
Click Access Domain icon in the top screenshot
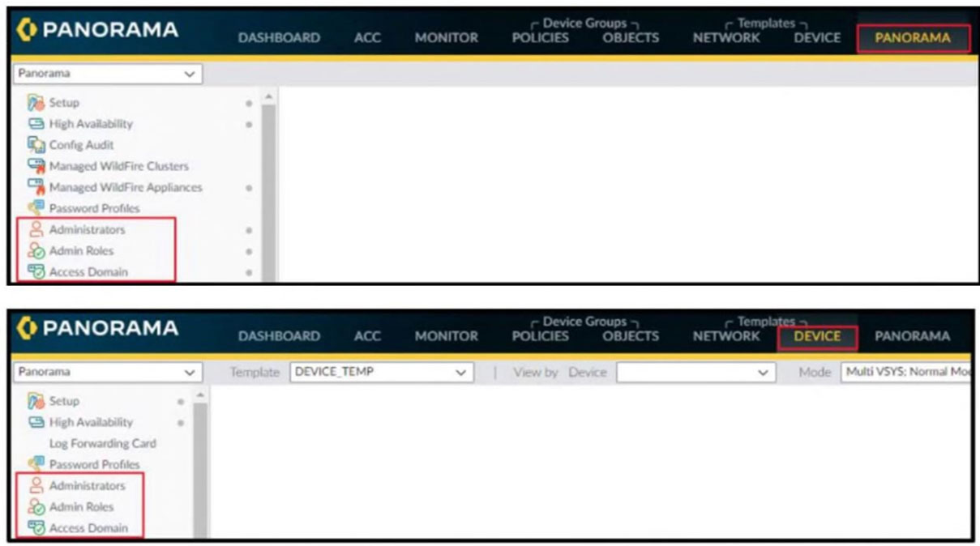coord(36,271)
